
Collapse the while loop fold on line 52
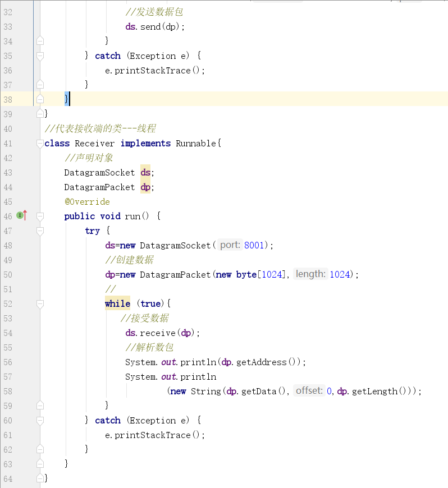tap(40, 304)
